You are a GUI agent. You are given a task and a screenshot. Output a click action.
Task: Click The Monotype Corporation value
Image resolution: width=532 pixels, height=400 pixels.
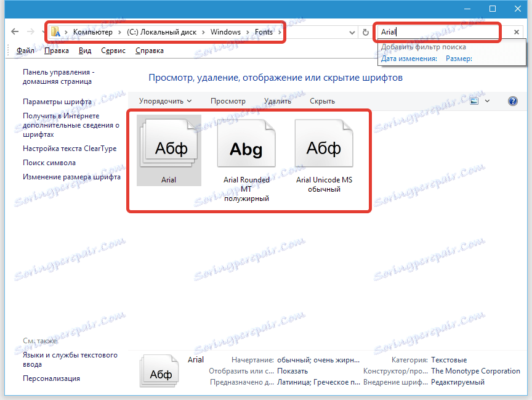pos(475,371)
